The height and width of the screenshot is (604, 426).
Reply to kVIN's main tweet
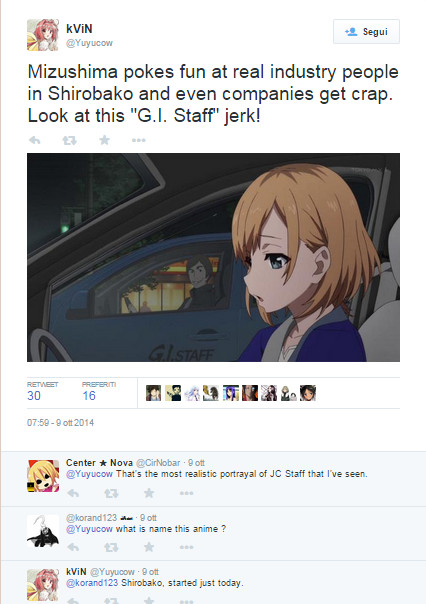point(35,140)
